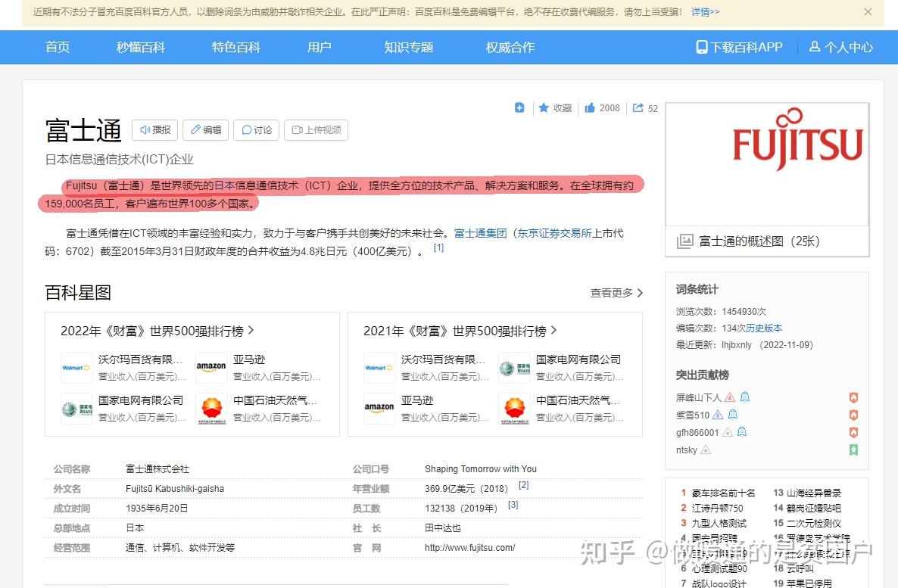Click PetroChina logo in the 2021 list

click(x=513, y=408)
